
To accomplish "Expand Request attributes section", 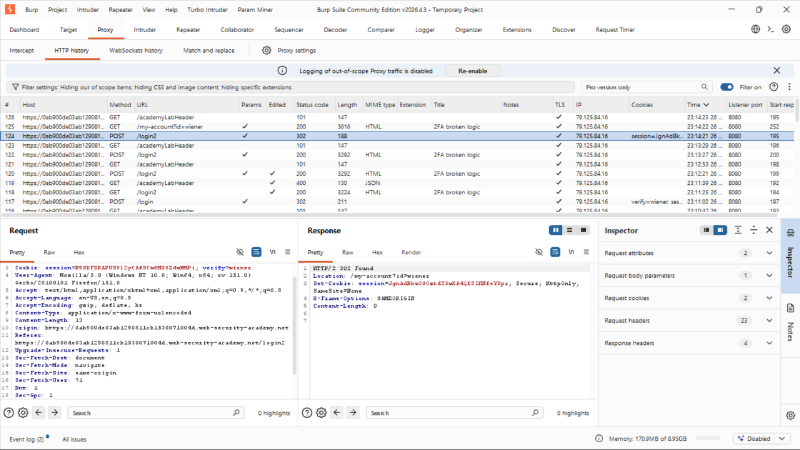I will [769, 253].
